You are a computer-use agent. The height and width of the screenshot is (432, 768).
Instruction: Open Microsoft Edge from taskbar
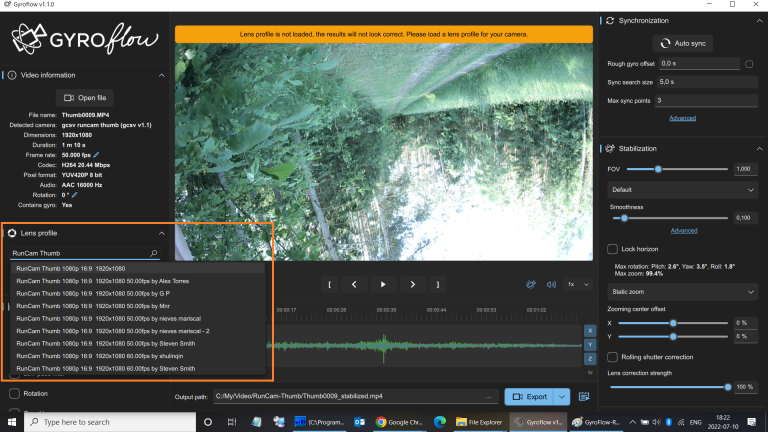[x=439, y=422]
